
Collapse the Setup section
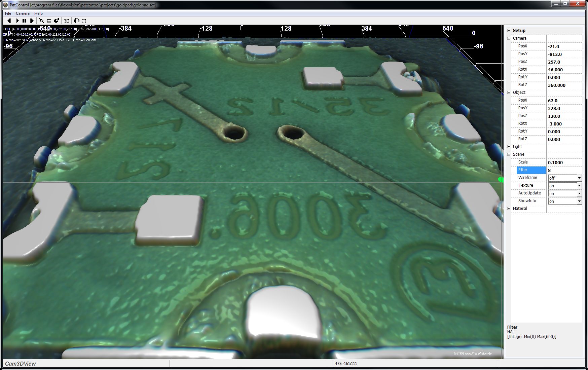[509, 30]
